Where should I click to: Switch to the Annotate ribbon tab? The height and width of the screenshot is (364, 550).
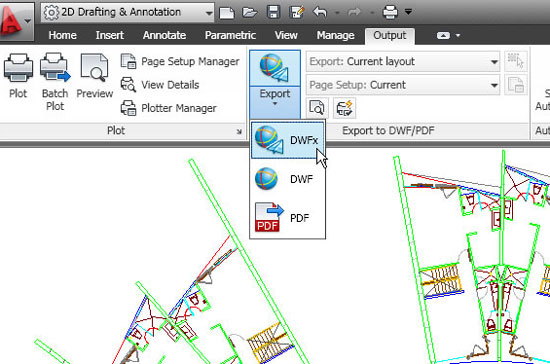pyautogui.click(x=164, y=35)
